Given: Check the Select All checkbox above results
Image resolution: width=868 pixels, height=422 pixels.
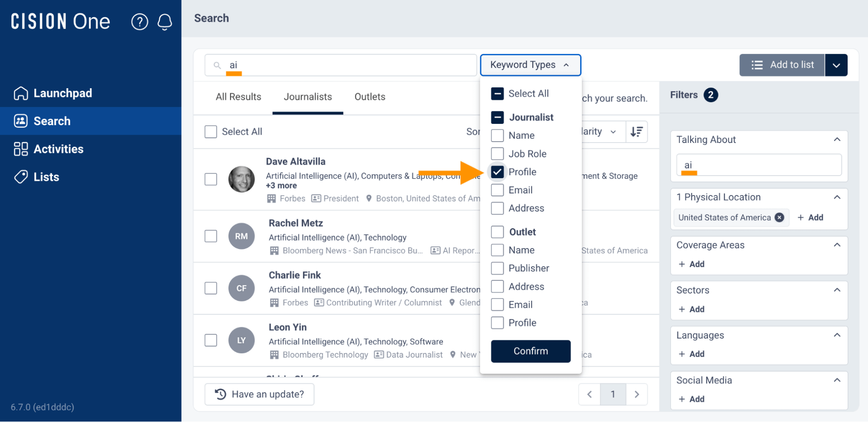Looking at the screenshot, I should [x=211, y=131].
